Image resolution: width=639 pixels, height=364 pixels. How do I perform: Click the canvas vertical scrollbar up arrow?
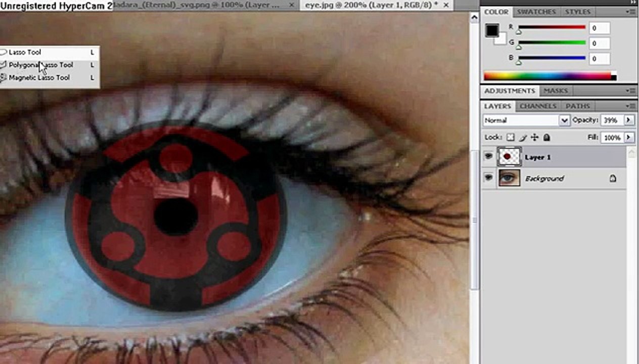point(474,17)
